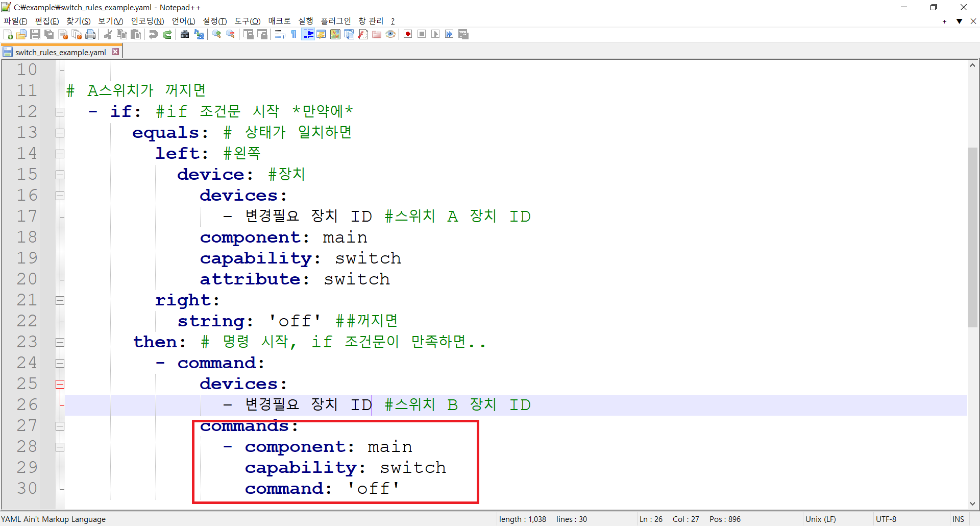Toggle the indent guide button

click(x=308, y=34)
